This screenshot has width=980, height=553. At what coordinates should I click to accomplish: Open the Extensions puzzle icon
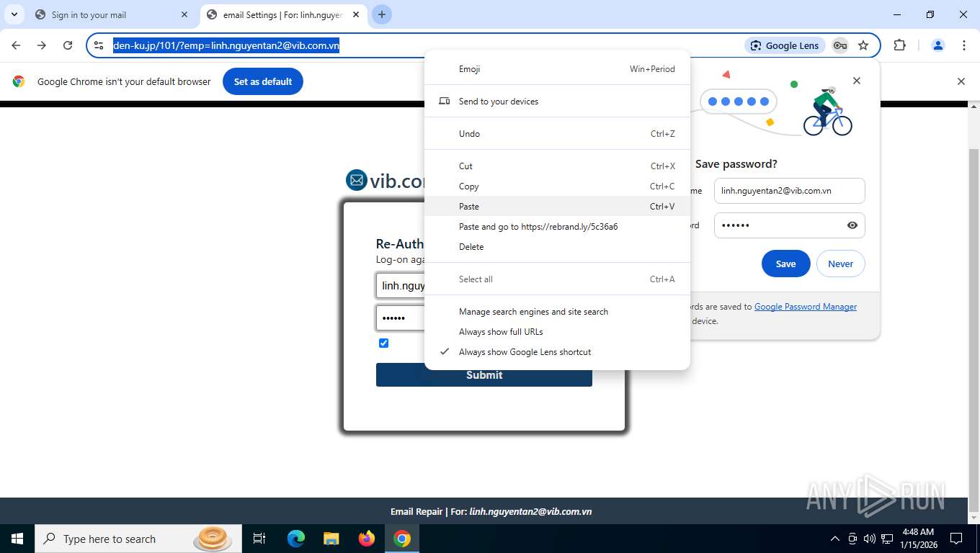point(899,45)
